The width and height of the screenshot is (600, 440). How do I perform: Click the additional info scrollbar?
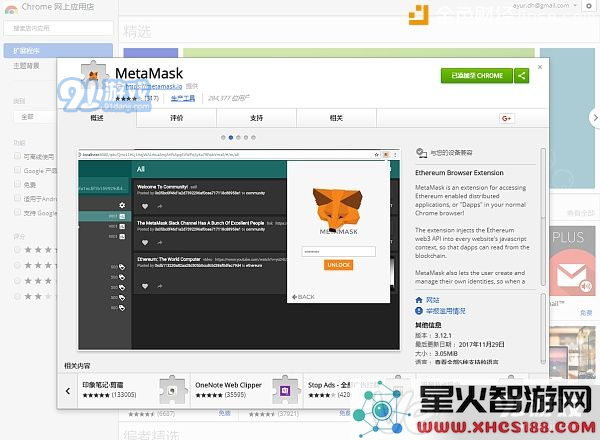click(543, 329)
